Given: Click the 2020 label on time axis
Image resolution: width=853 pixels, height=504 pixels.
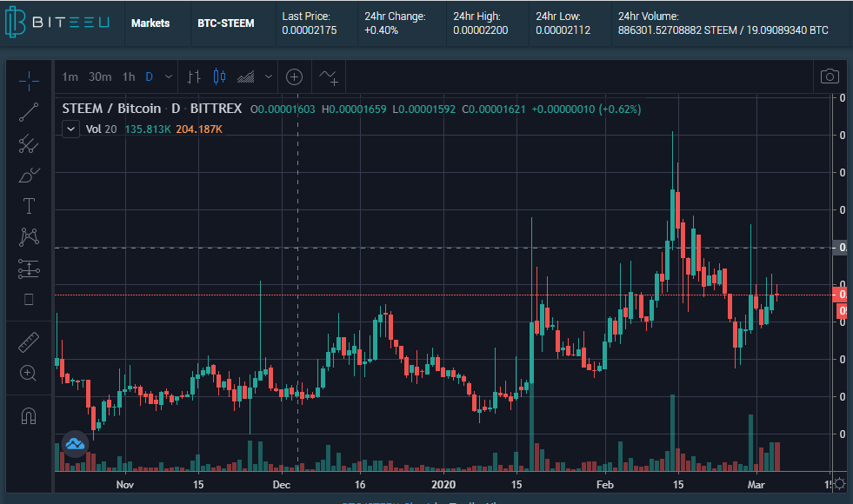Looking at the screenshot, I should pyautogui.click(x=443, y=484).
